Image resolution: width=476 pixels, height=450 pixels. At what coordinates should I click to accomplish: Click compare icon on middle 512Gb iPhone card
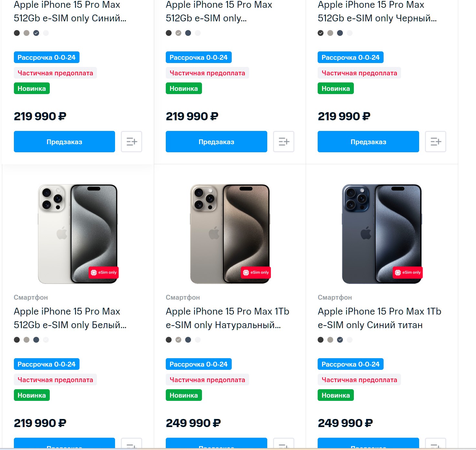tap(284, 142)
